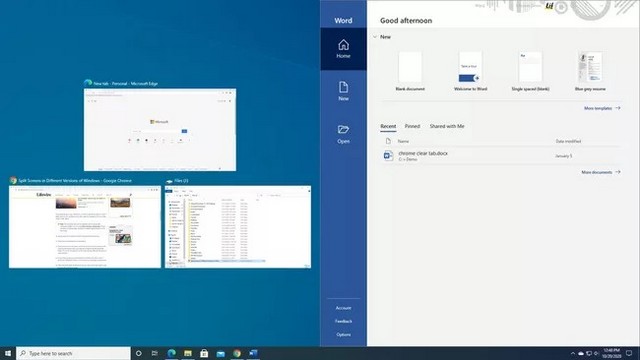Collapse the New section chevron

pyautogui.click(x=375, y=37)
